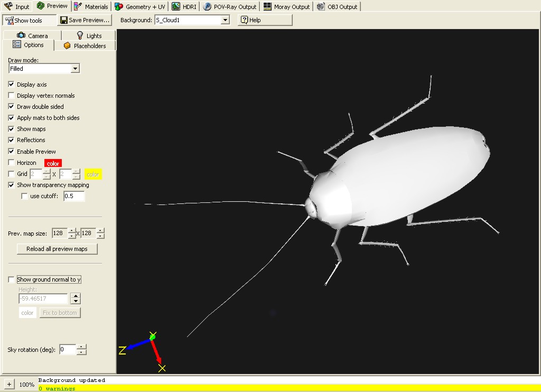Open the Moray Output tab
The height and width of the screenshot is (392, 541).
pos(286,7)
